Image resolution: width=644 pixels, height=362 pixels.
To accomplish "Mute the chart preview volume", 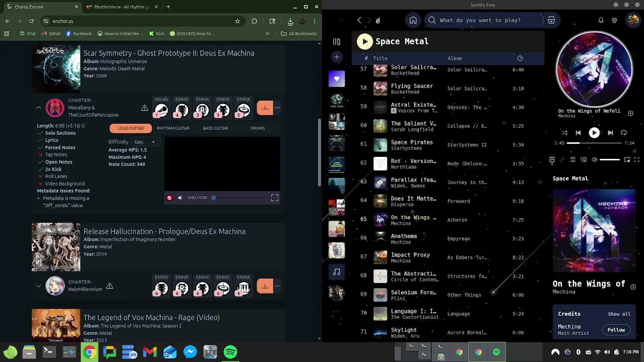I will tap(180, 198).
